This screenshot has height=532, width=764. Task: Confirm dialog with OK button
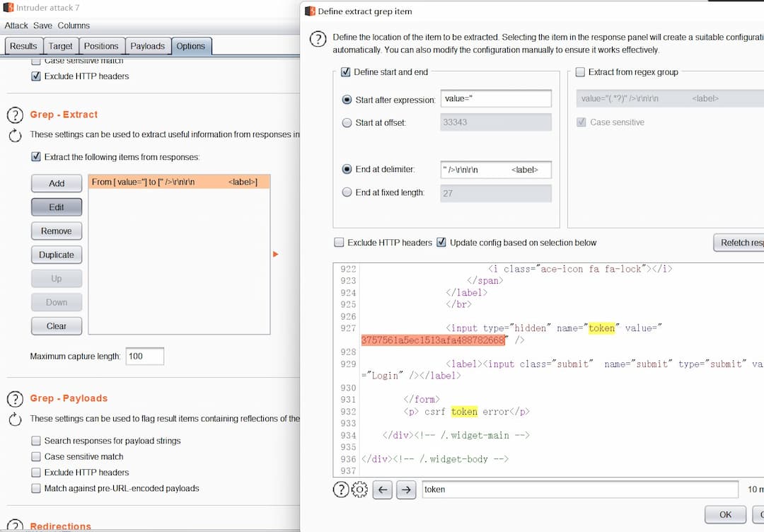tap(725, 514)
